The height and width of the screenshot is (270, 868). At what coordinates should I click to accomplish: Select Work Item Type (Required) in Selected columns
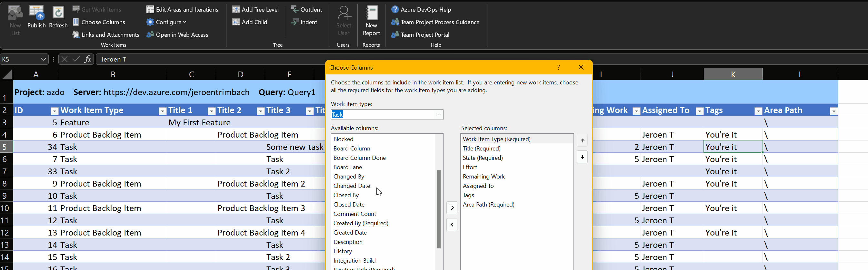[516, 139]
